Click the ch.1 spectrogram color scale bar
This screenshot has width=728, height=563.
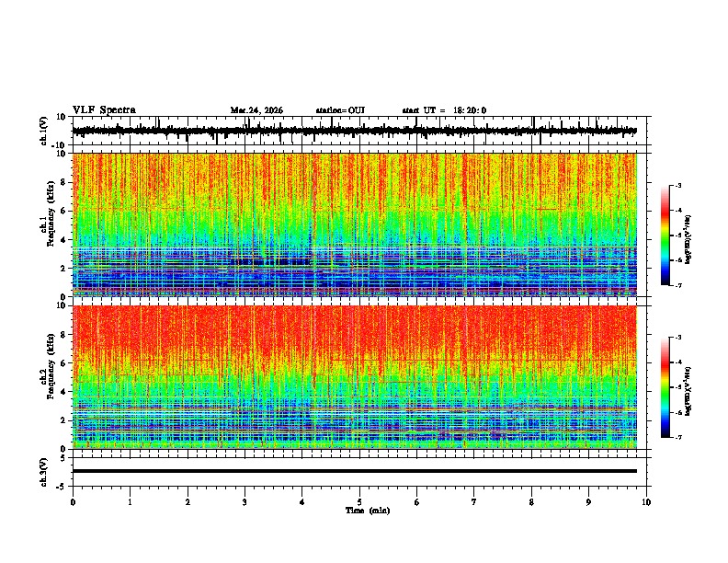(x=665, y=236)
